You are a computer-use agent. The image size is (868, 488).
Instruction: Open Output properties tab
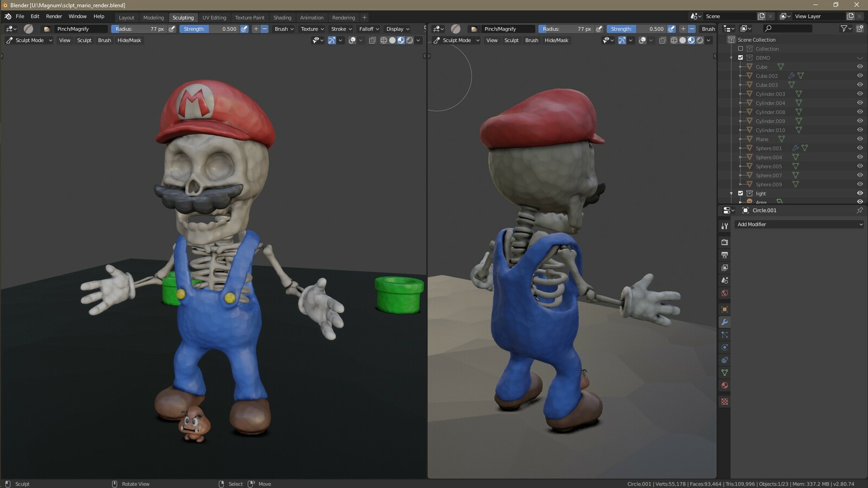[724, 255]
